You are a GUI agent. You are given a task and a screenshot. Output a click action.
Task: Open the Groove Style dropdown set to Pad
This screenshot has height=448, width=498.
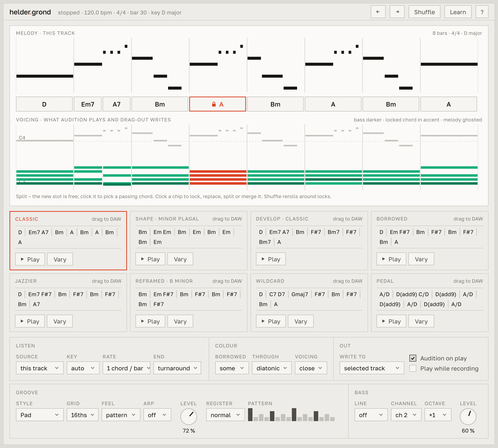point(40,415)
